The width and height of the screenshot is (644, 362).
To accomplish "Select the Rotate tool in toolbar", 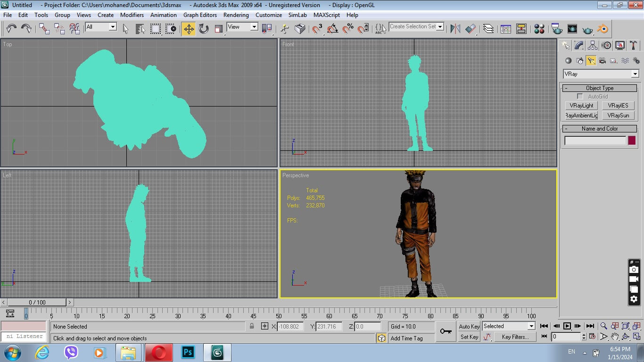I will click(x=204, y=29).
